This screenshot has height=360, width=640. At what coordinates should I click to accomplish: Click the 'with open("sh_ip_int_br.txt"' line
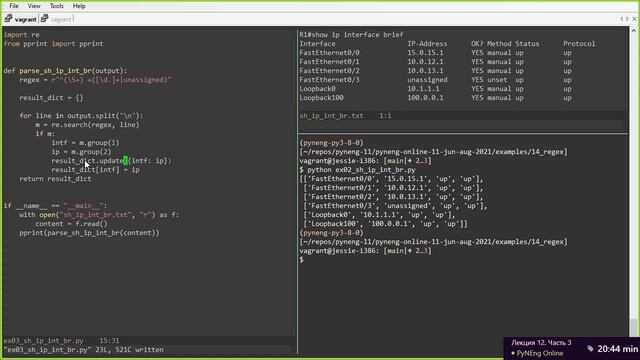pos(99,214)
